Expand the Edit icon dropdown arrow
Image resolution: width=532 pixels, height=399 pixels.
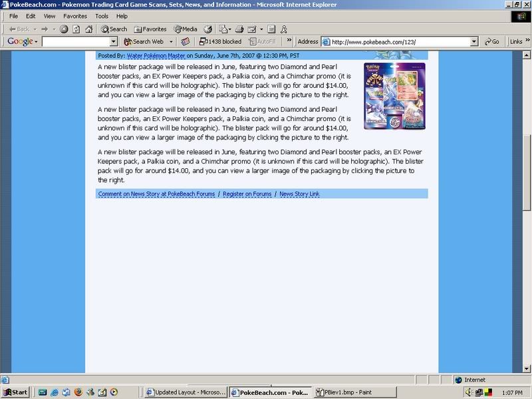coord(261,29)
